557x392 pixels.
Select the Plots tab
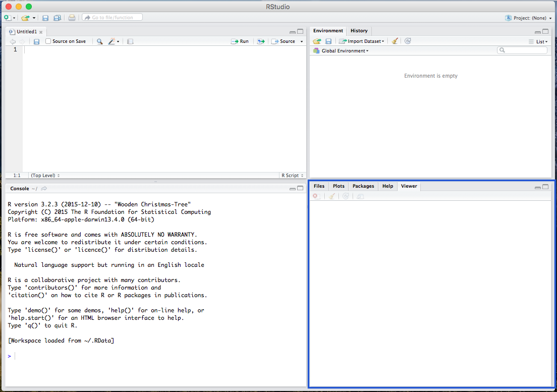coord(339,186)
